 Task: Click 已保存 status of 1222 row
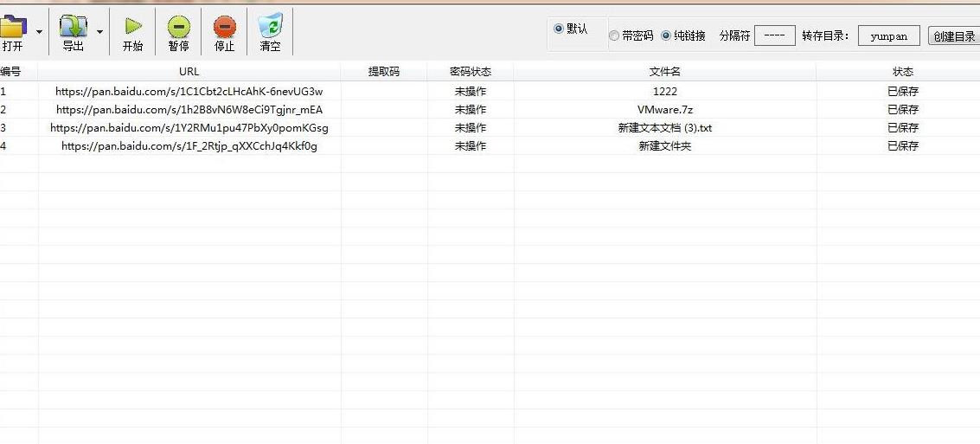[x=903, y=91]
